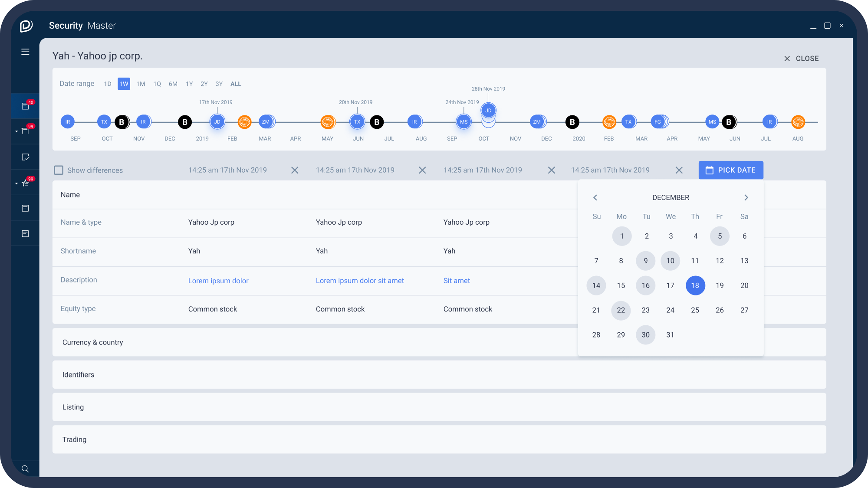Set date range to 6M
Viewport: 868px width, 488px height.
click(x=173, y=84)
